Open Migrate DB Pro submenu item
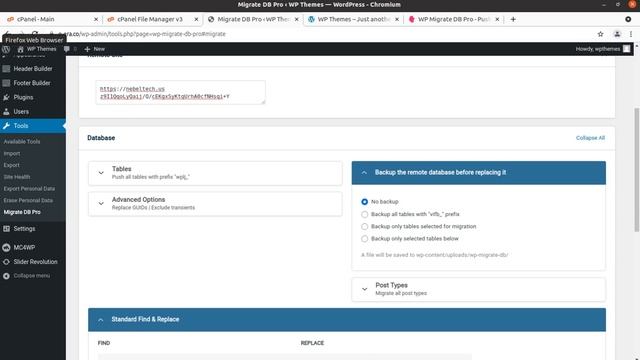Viewport: 640px width, 360px height. (22, 212)
